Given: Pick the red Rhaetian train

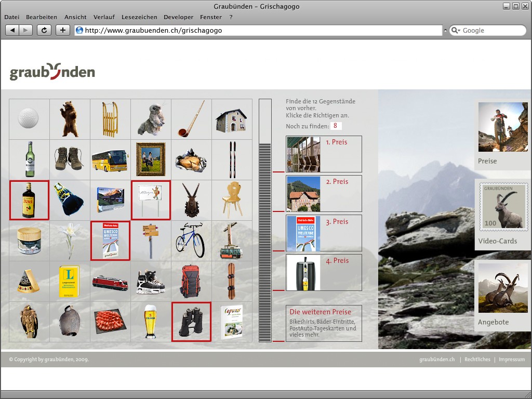Looking at the screenshot, I should (110, 283).
